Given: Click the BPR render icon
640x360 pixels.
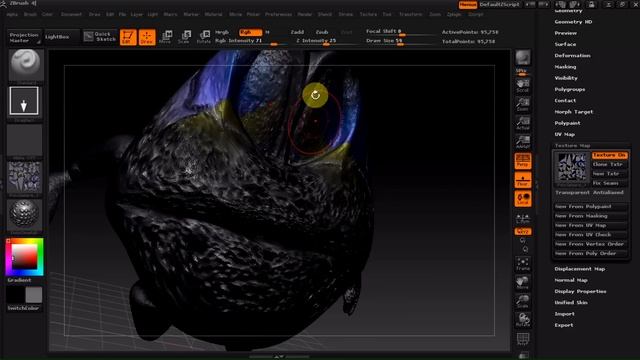Looking at the screenshot, I should pyautogui.click(x=522, y=58).
